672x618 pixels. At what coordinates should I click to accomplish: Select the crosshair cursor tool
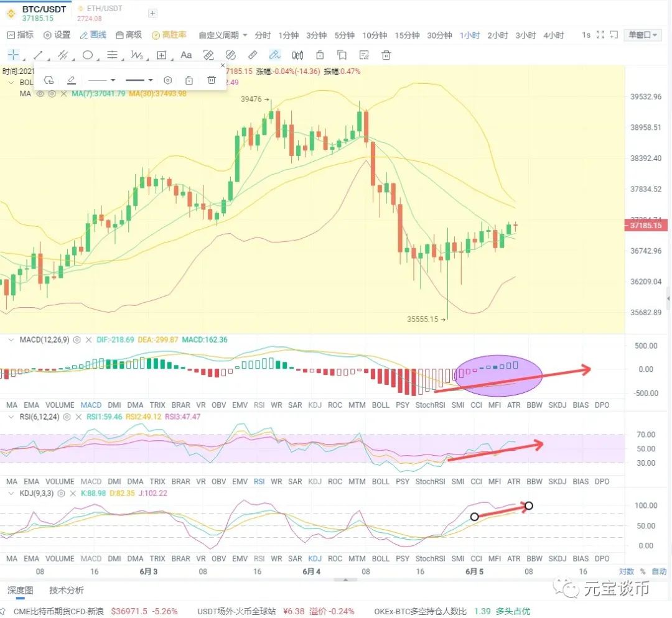pos(12,55)
